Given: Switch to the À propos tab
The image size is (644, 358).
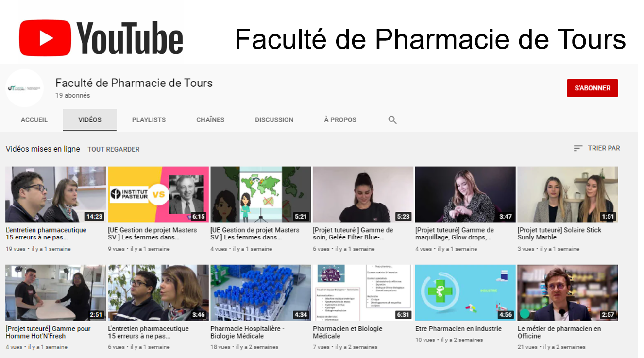Looking at the screenshot, I should (340, 120).
